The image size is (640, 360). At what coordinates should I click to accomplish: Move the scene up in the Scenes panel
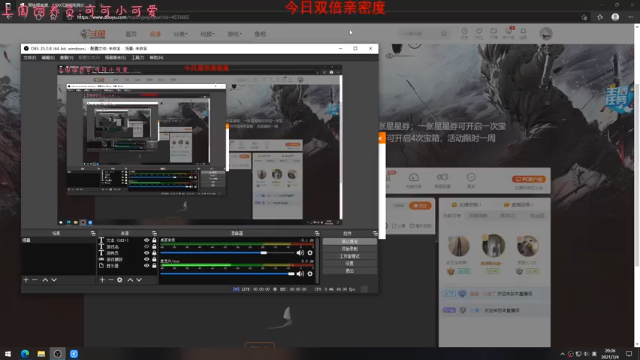point(45,280)
